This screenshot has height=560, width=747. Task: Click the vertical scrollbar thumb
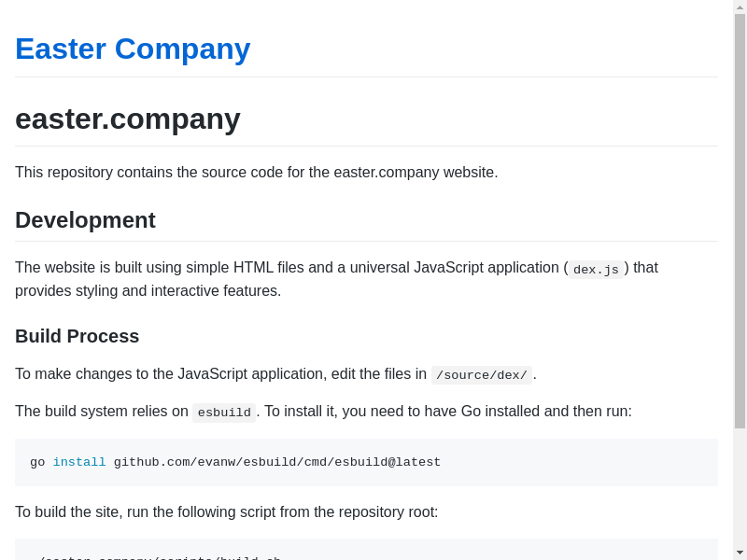(740, 220)
